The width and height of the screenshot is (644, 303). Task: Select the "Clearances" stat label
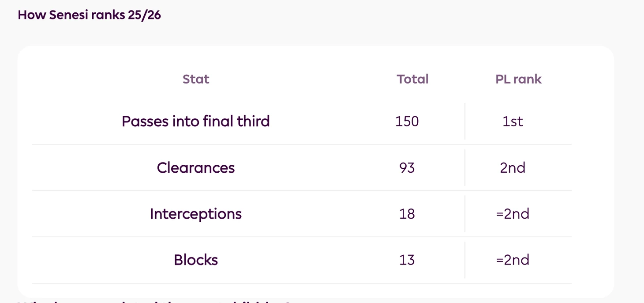tap(195, 168)
